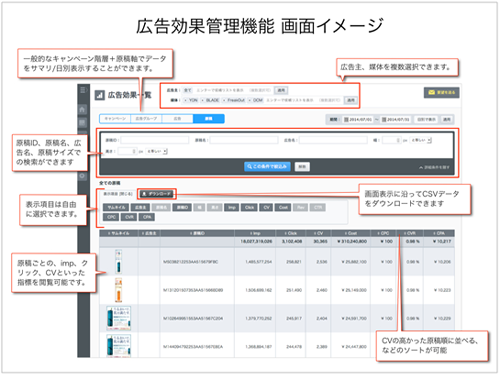Apply the date range with its 適用 button
The height and width of the screenshot is (374, 500).
[x=447, y=119]
